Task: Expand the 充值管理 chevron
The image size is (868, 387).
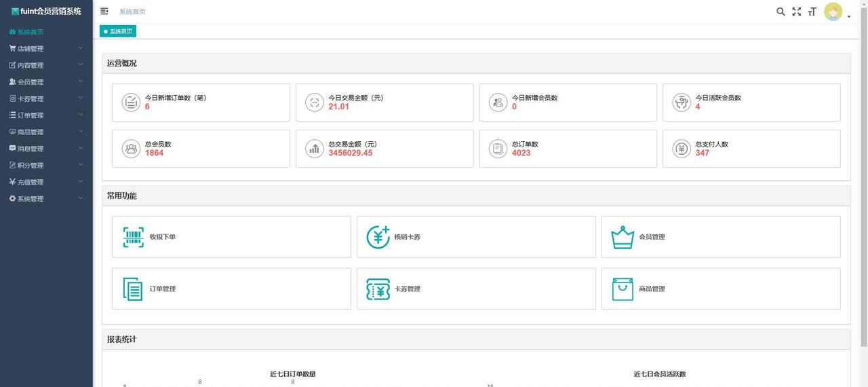Action: [81, 181]
